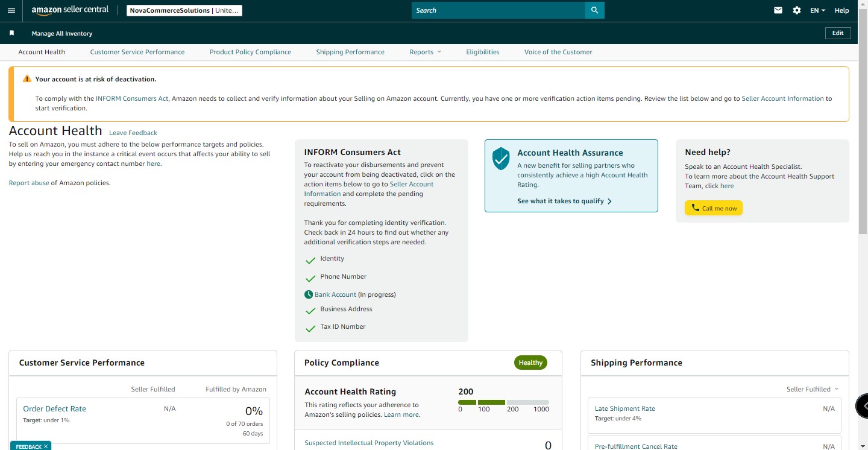Click into the Search input field
The height and width of the screenshot is (450, 868).
(x=498, y=10)
